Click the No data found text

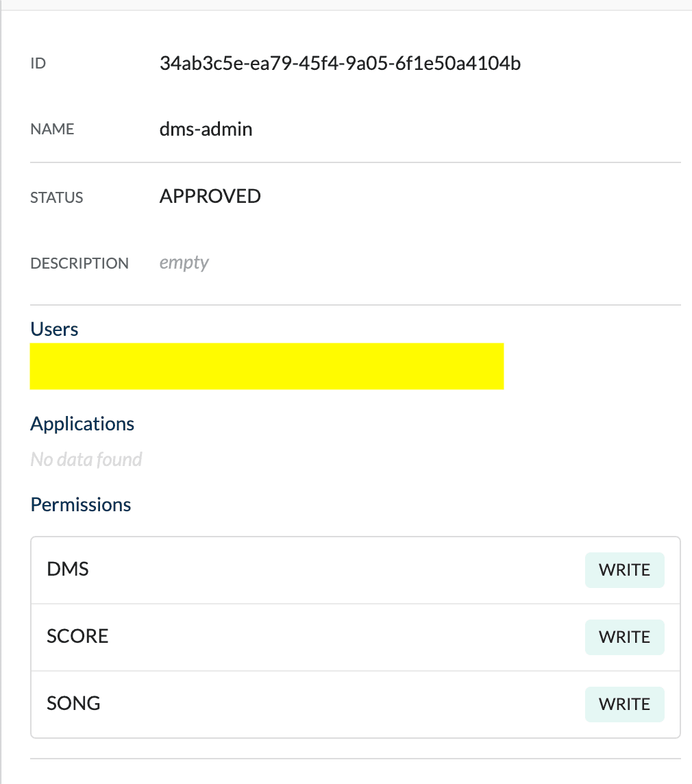tap(86, 459)
